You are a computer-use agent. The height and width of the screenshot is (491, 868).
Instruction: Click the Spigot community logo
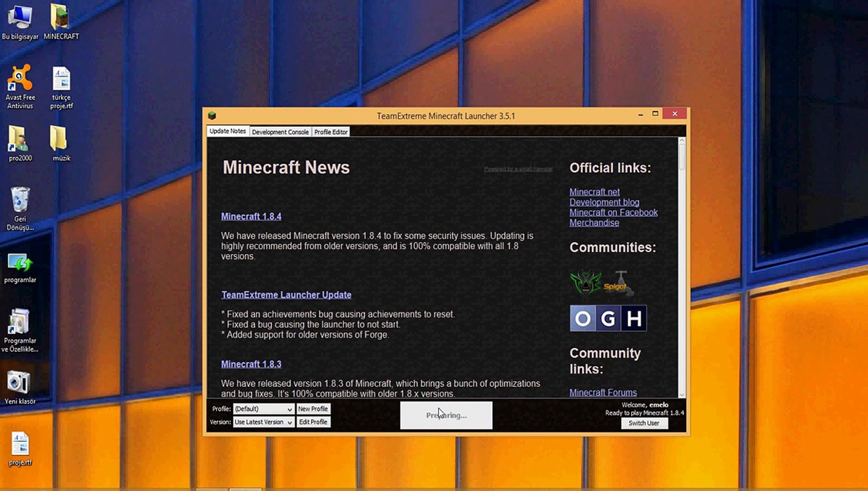(619, 284)
